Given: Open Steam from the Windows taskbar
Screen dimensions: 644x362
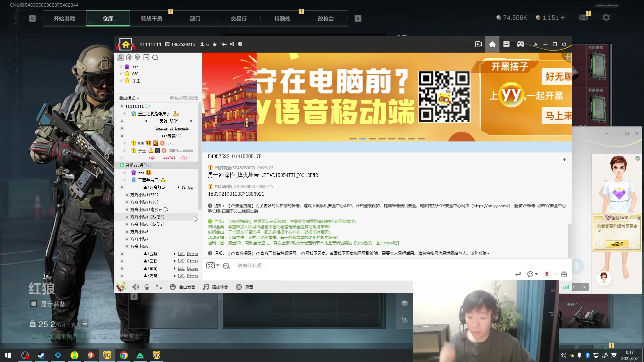Looking at the screenshot, I should pyautogui.click(x=41, y=355).
